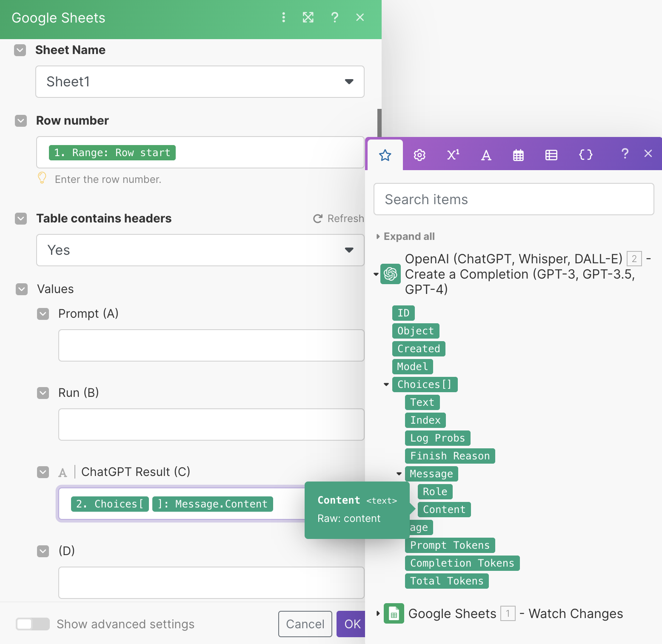Switch to the math functions tab

(453, 155)
